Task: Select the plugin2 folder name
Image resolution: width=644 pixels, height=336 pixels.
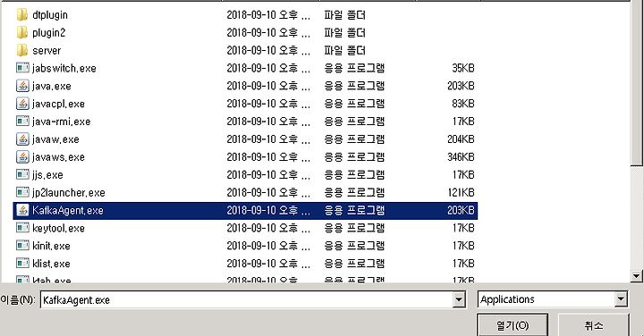Action: click(x=48, y=33)
